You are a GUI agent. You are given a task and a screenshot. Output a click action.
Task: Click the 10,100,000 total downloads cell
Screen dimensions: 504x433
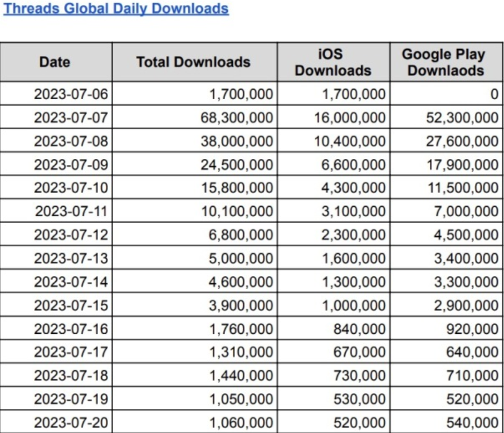[x=195, y=211]
